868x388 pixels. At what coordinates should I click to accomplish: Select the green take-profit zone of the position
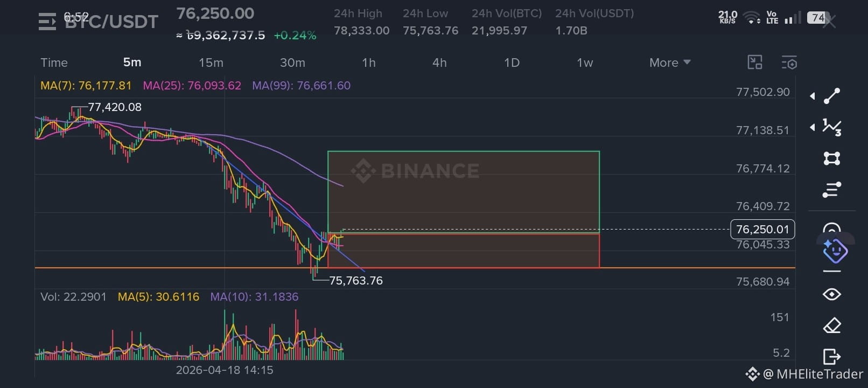pos(464,192)
